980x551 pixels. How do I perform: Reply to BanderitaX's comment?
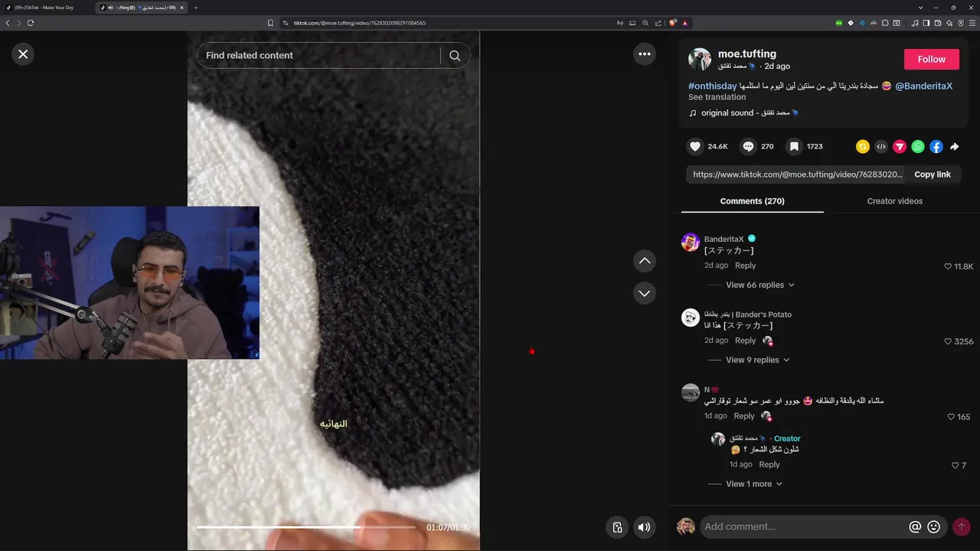745,266
